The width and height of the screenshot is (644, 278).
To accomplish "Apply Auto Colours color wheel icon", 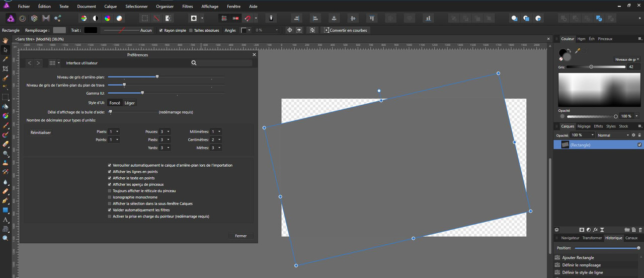I will tap(107, 18).
